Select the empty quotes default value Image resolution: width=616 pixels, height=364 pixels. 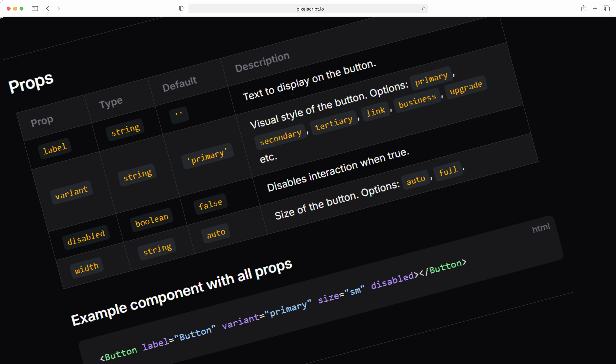179,115
